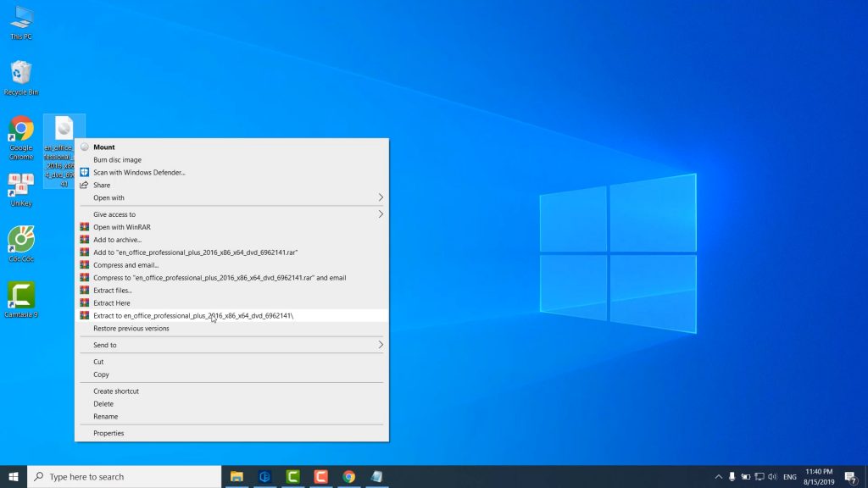This screenshot has width=868, height=488.
Task: Choose Add to en_office...6962141.rar
Action: (231, 252)
